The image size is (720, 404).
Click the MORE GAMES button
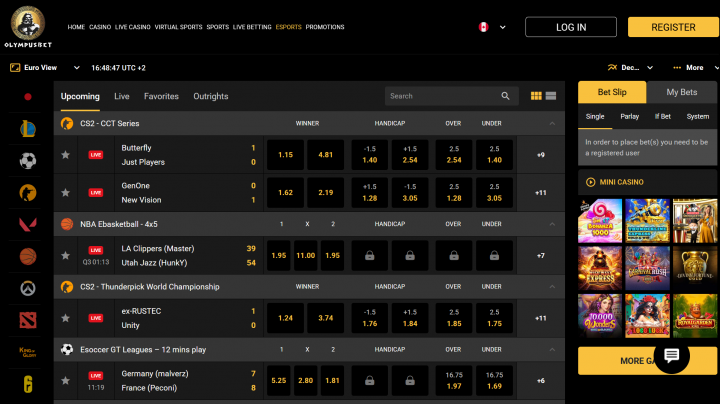coord(647,361)
